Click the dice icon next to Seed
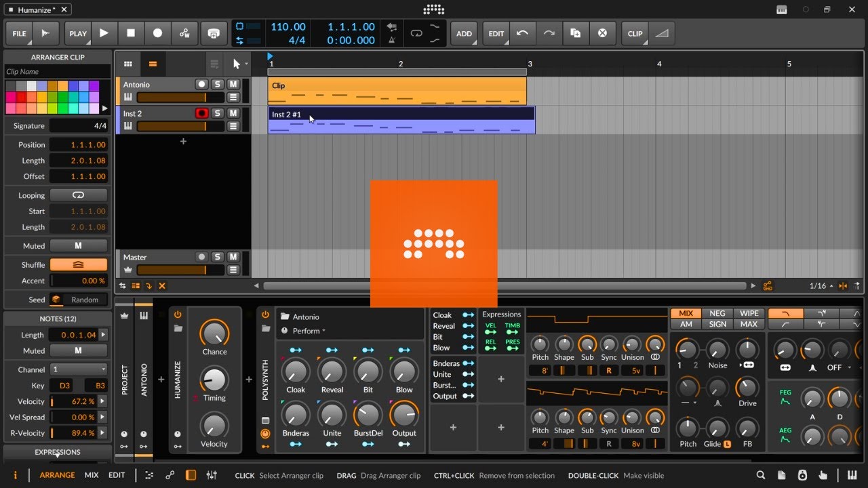Image resolution: width=868 pixels, height=488 pixels. pyautogui.click(x=56, y=300)
